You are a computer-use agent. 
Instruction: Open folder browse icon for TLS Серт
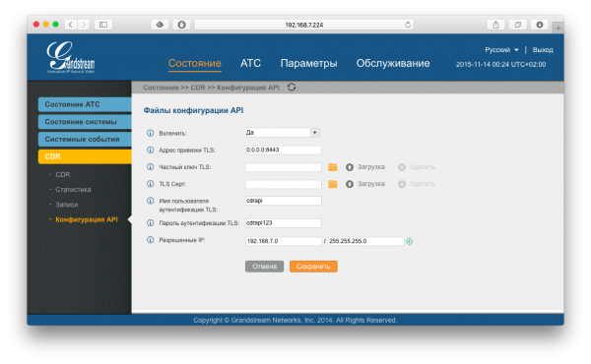pos(333,184)
